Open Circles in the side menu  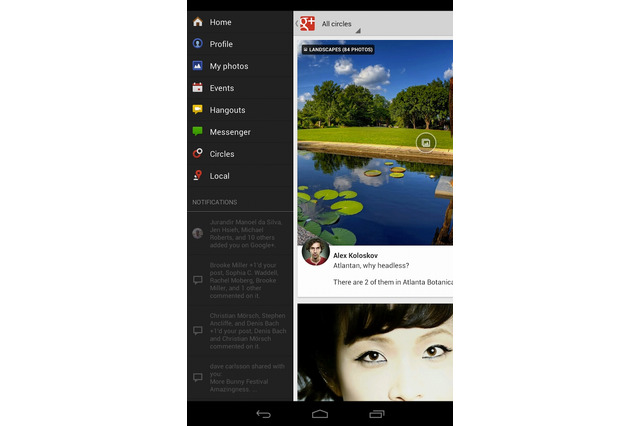click(x=240, y=154)
